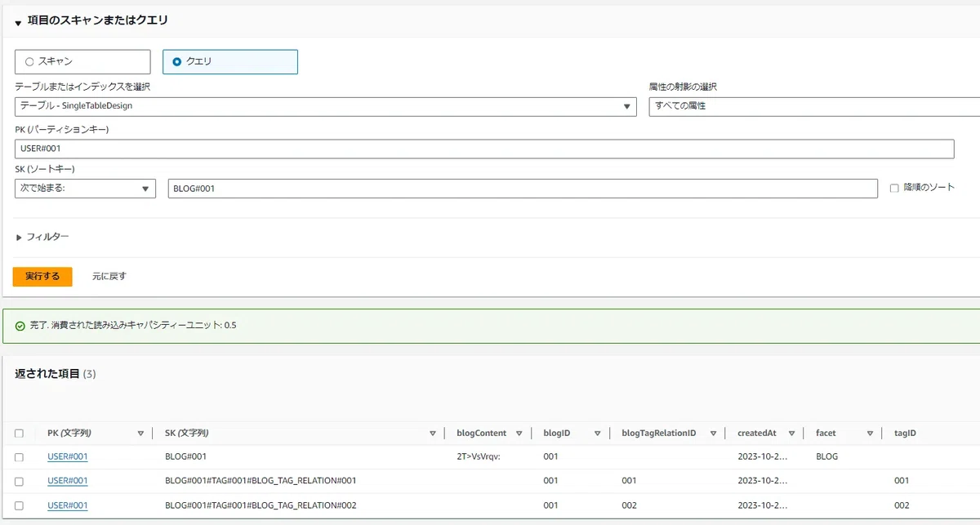980x525 pixels.
Task: Click the 返された項目 (3) heading
Action: 56,374
